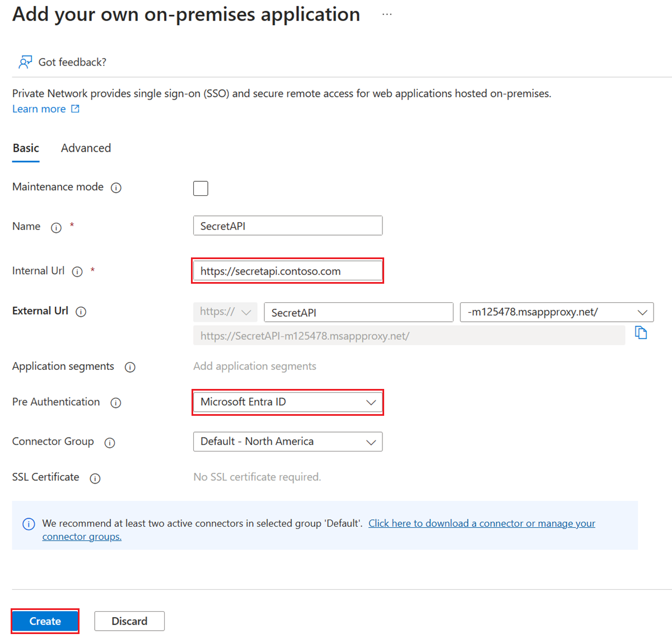Viewport: 672px width, 643px height.
Task: Click the Got feedback icon
Action: [25, 62]
